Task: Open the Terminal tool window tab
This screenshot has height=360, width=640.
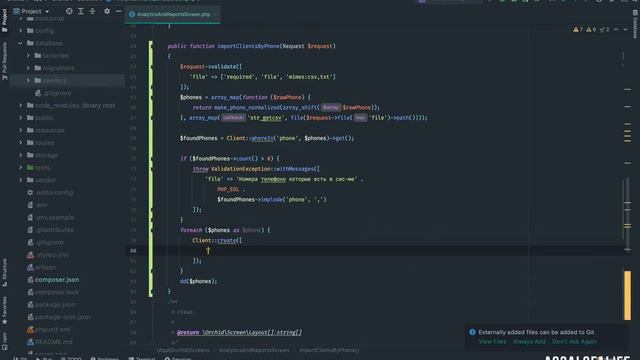Action: [x=142, y=358]
